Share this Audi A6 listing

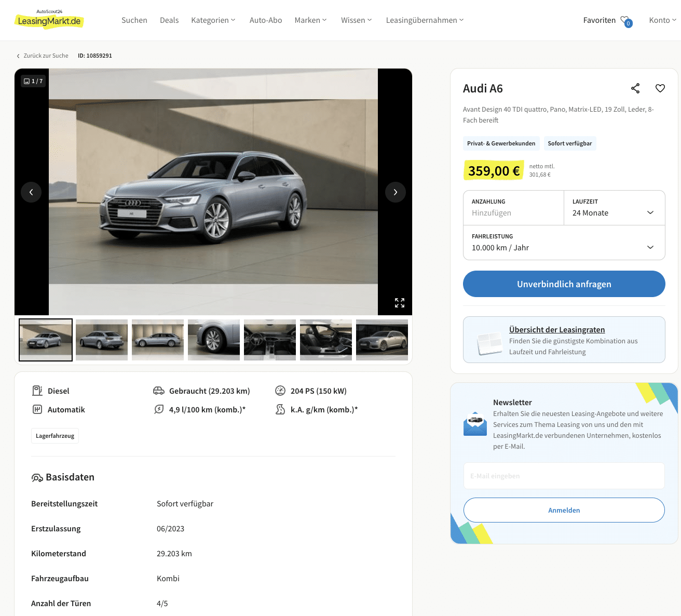tap(635, 88)
